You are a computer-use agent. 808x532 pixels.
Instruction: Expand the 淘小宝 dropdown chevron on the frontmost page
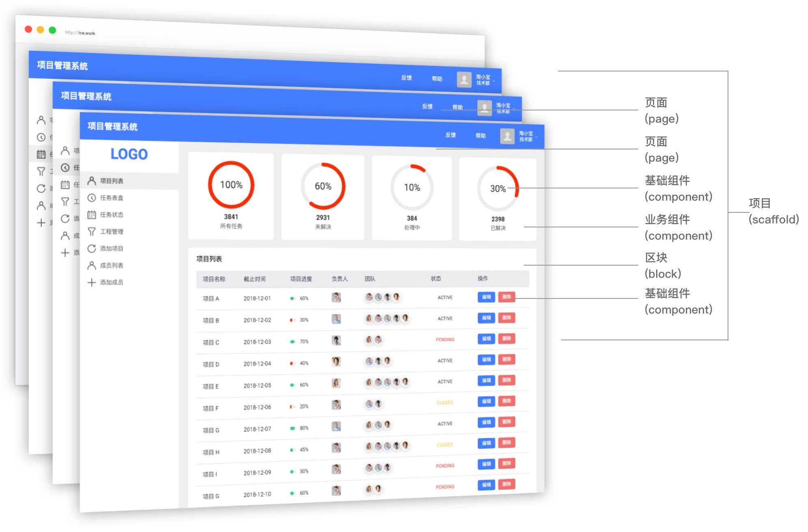tap(536, 137)
